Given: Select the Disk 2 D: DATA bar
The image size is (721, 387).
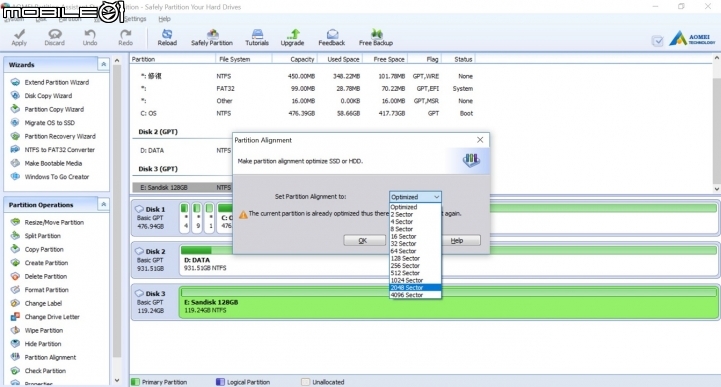Looking at the screenshot, I should pyautogui.click(x=448, y=260).
